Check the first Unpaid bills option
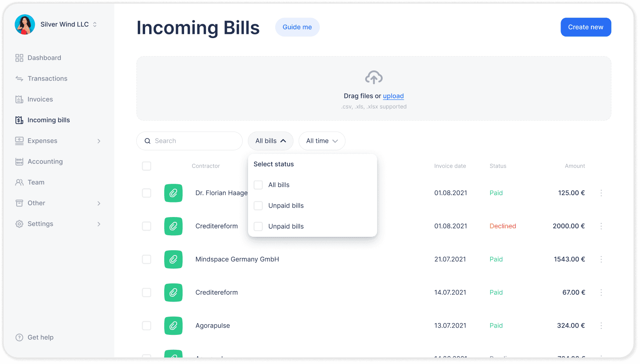The width and height of the screenshot is (640, 364). click(258, 206)
